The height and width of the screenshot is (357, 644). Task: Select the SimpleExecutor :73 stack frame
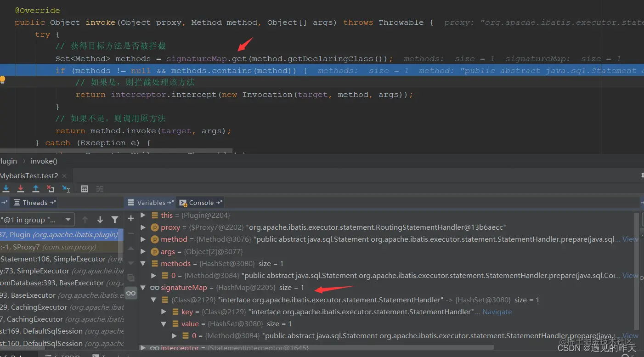click(x=62, y=271)
